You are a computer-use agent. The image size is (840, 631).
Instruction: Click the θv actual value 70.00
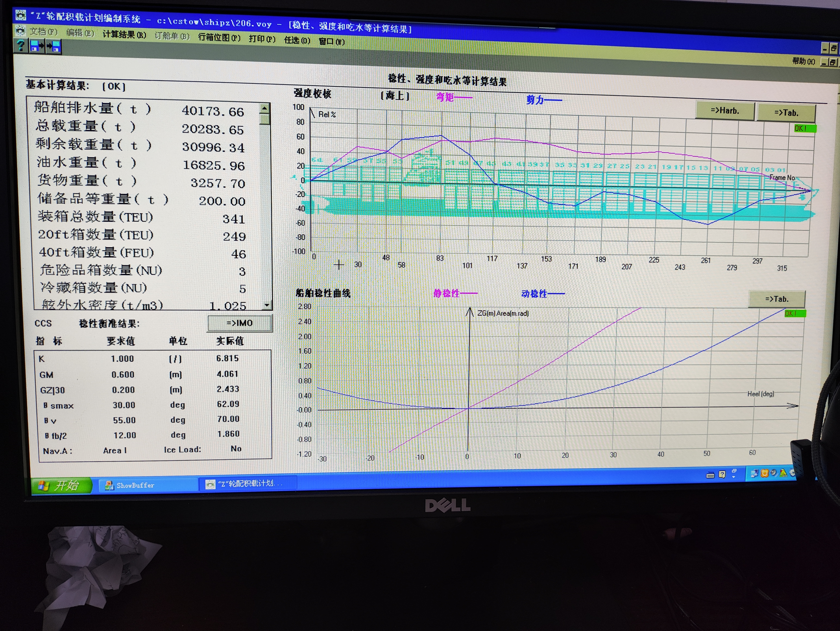(x=228, y=419)
